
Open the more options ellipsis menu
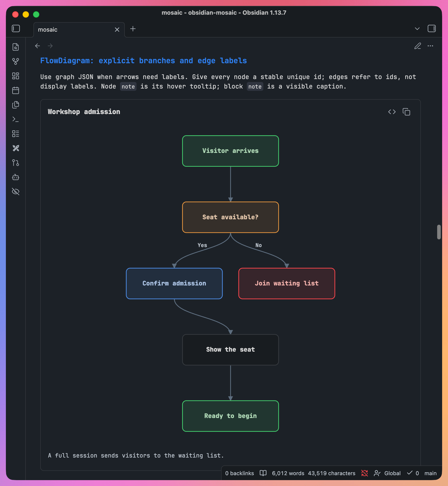coord(430,46)
